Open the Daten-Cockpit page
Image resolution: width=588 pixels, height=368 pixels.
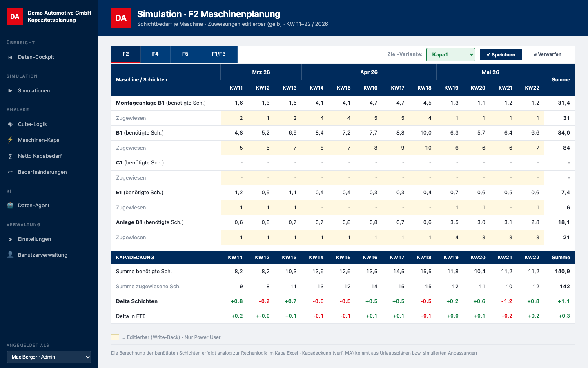pyautogui.click(x=49, y=57)
